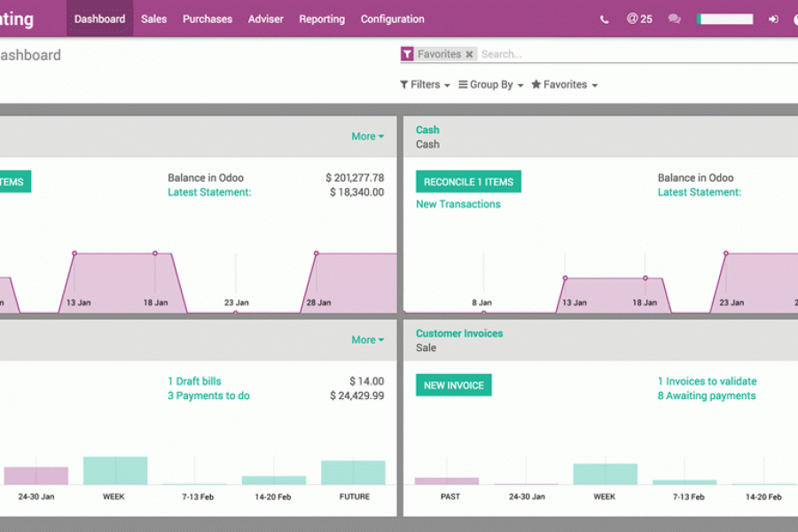798x532 pixels.
Task: Click the New Invoice button
Action: pyautogui.click(x=453, y=386)
